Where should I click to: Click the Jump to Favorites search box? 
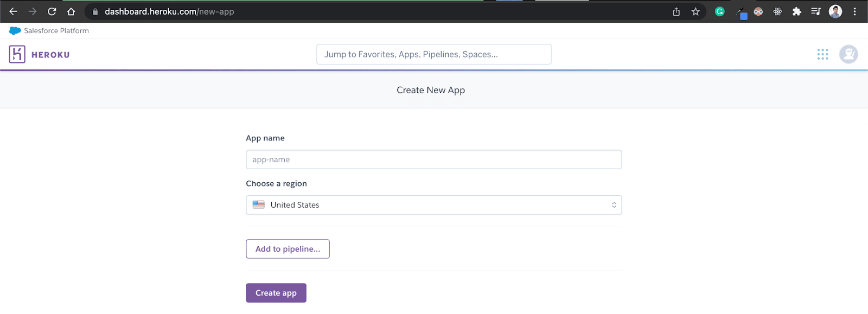tap(433, 54)
